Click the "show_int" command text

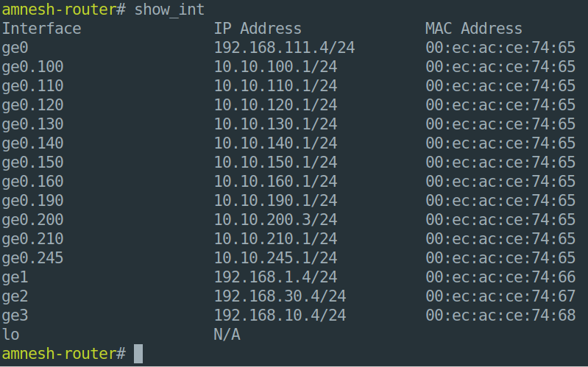point(169,10)
